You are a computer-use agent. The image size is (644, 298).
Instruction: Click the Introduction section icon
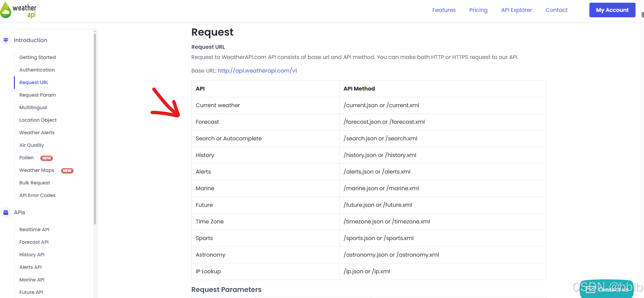click(6, 40)
